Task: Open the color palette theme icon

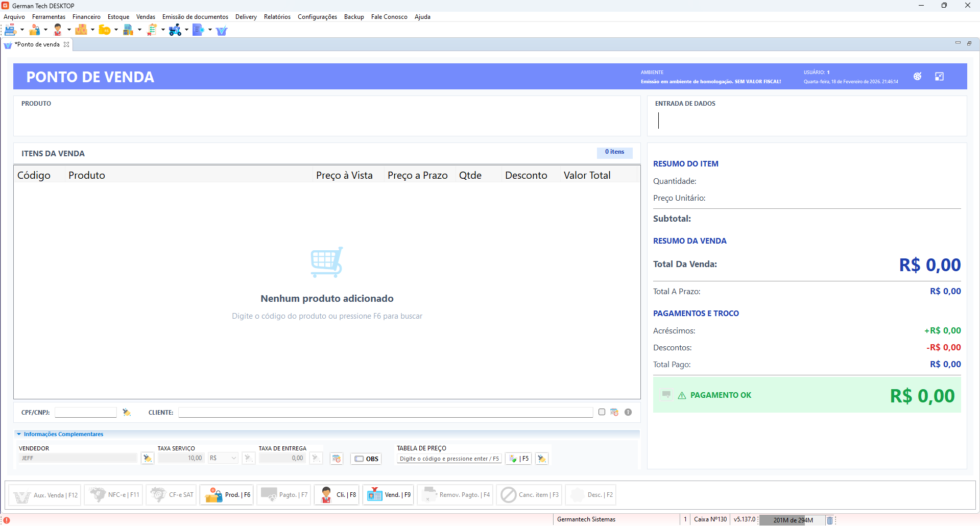Action: tap(917, 77)
